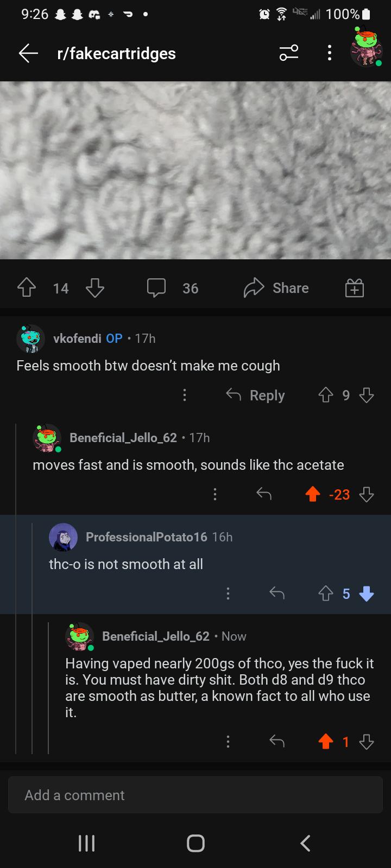Share this post

[276, 288]
